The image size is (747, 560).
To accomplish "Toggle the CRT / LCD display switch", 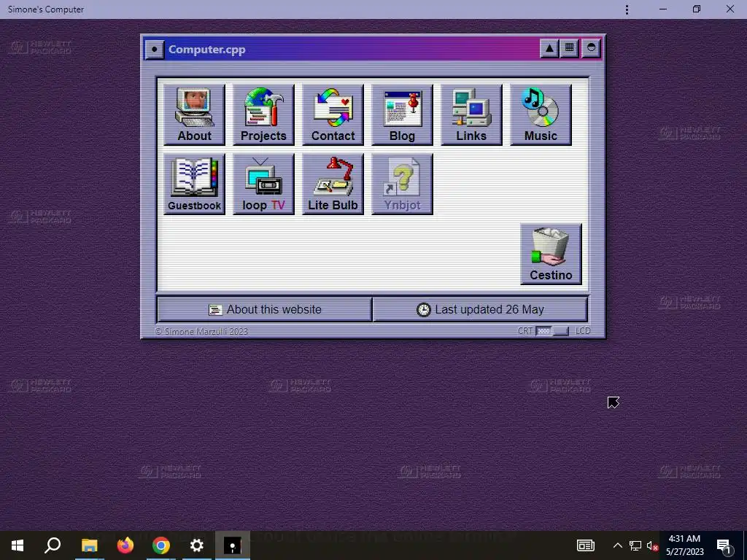I will pos(552,331).
